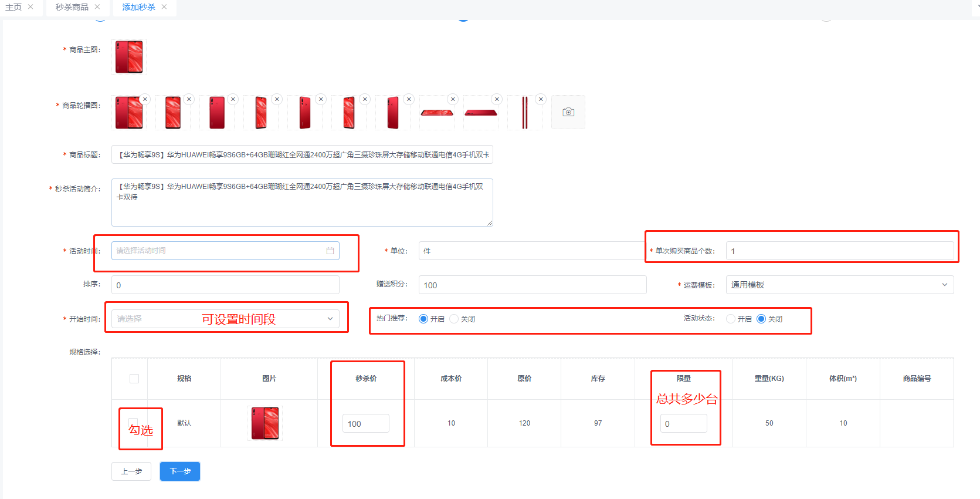Focus the 单位 input field

533,251
